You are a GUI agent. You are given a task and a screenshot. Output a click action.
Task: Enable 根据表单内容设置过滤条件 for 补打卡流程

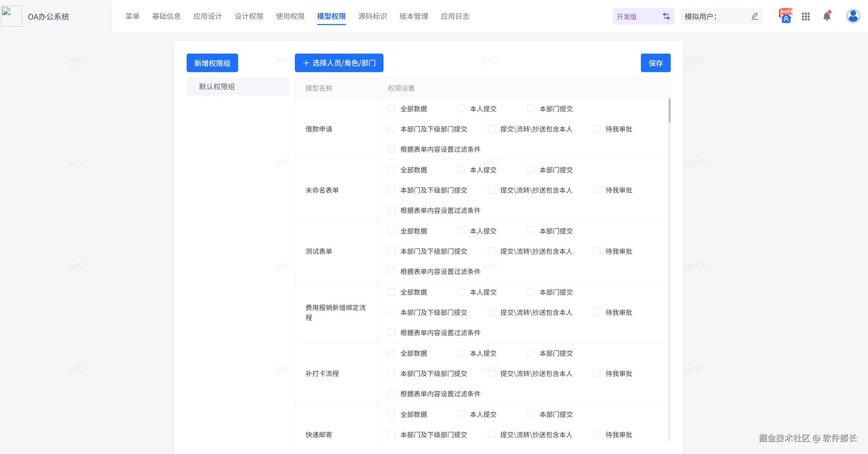point(391,394)
